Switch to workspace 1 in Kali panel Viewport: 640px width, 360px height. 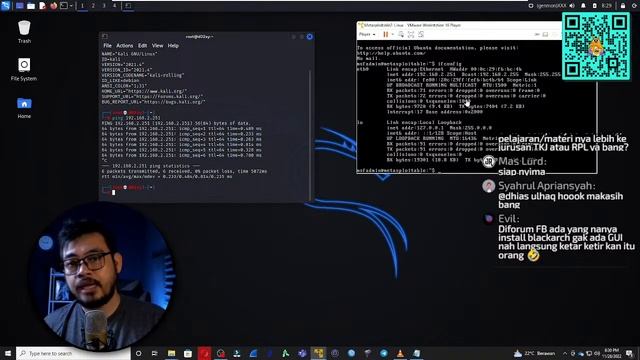click(x=82, y=6)
